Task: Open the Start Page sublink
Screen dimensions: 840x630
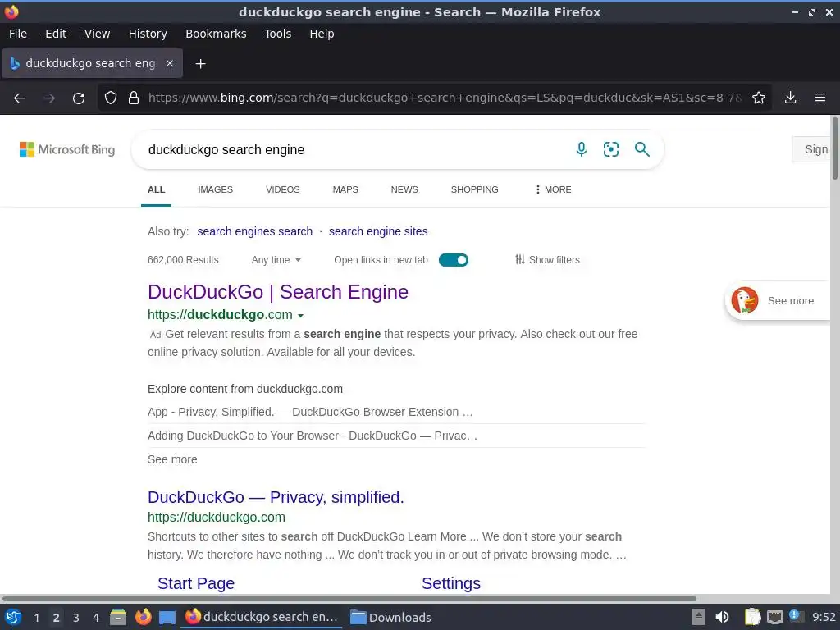Action: tap(195, 583)
